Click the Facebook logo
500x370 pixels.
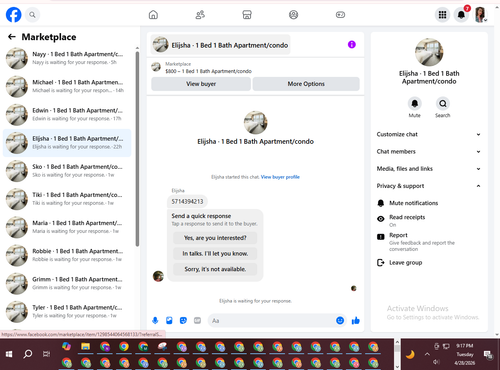point(14,15)
